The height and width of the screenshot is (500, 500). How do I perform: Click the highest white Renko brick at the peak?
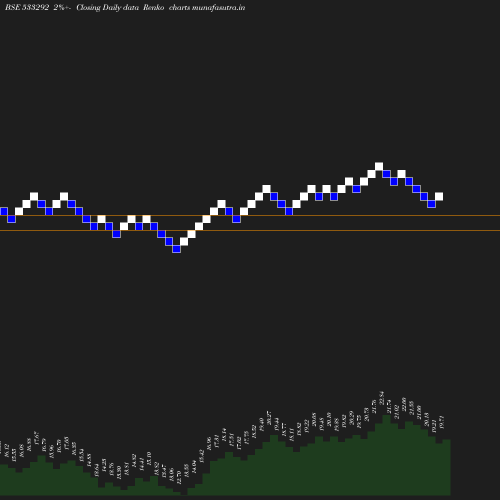tap(379, 166)
